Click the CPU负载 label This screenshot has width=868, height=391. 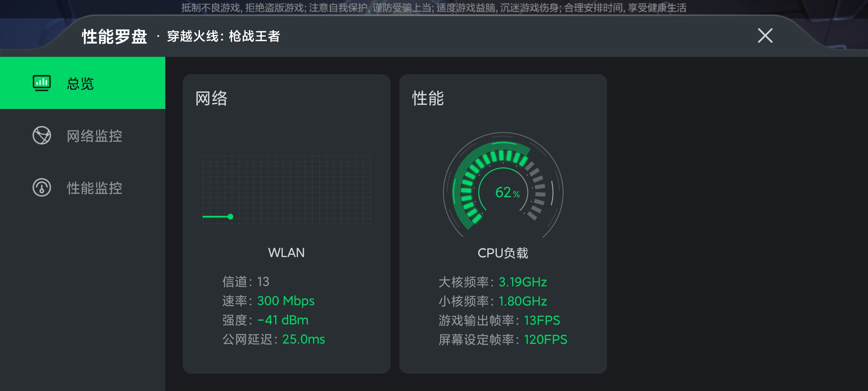tap(503, 253)
